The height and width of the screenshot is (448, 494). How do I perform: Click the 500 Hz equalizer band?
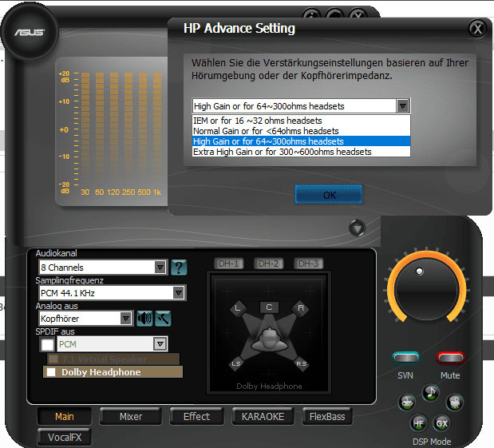pyautogui.click(x=143, y=126)
